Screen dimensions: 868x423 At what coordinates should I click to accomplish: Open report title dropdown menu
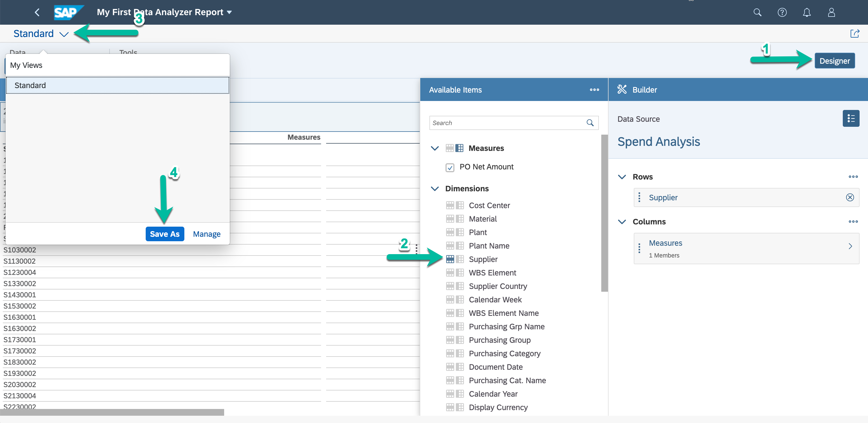[x=229, y=12]
